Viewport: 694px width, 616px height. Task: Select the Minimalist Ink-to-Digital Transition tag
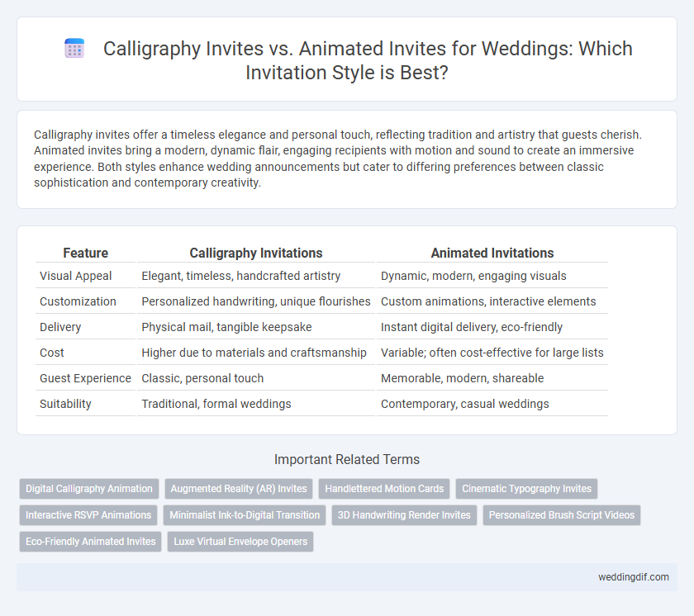coord(245,515)
